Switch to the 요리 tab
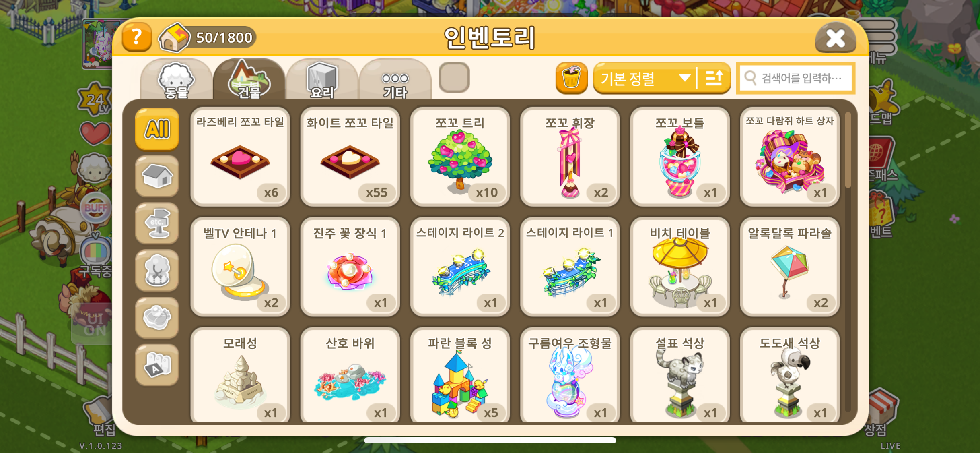This screenshot has width=980, height=453. (322, 80)
